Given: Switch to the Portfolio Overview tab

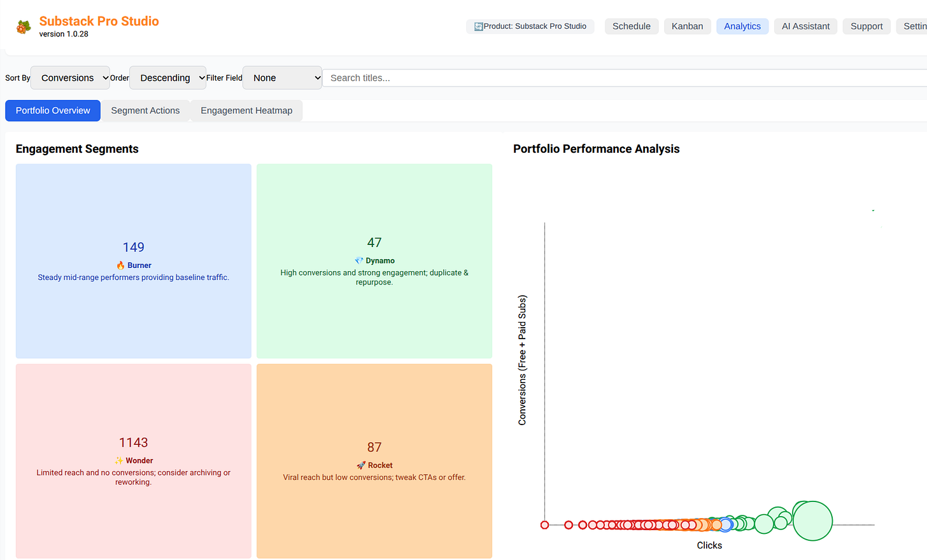Looking at the screenshot, I should [53, 111].
